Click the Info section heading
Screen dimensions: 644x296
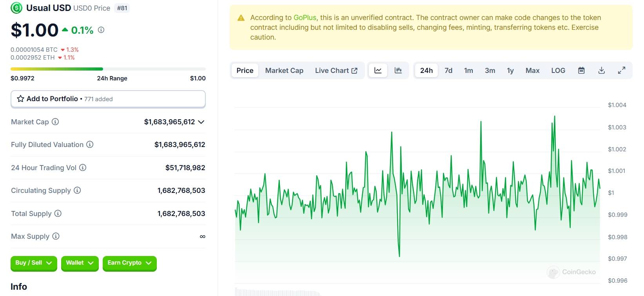[19, 287]
